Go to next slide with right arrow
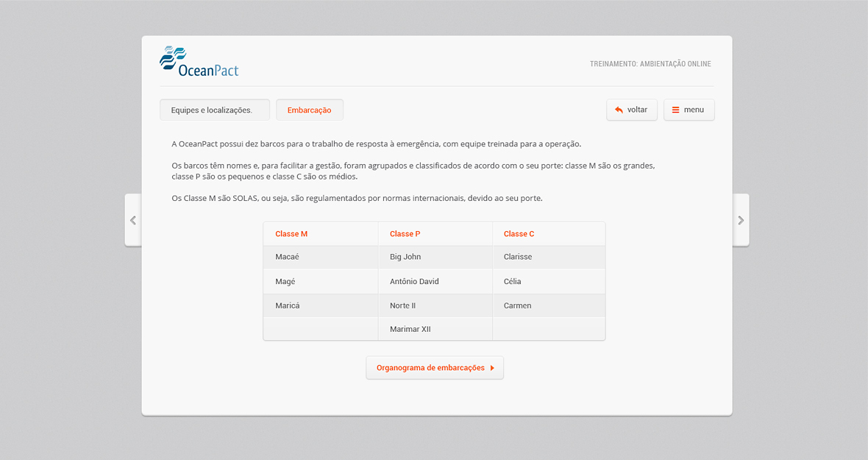Screen dimensions: 868x460 741,220
